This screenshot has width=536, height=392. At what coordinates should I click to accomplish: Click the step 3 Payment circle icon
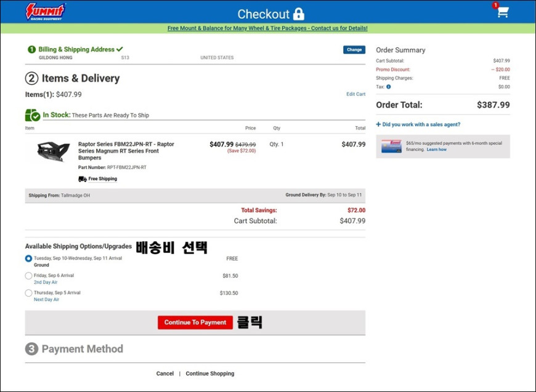31,349
